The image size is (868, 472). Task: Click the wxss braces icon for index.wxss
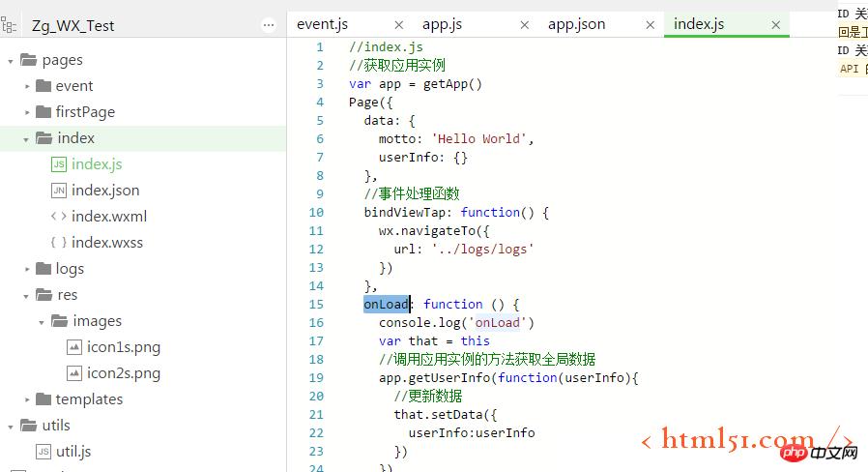58,243
